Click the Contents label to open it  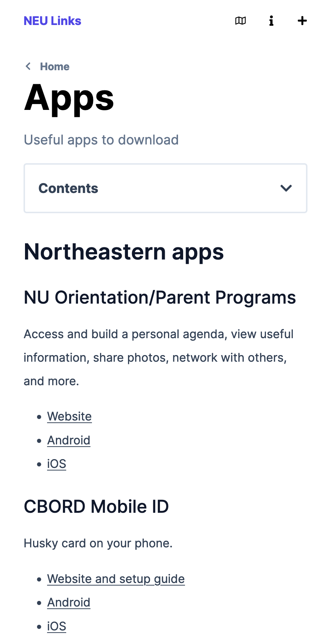pos(68,188)
